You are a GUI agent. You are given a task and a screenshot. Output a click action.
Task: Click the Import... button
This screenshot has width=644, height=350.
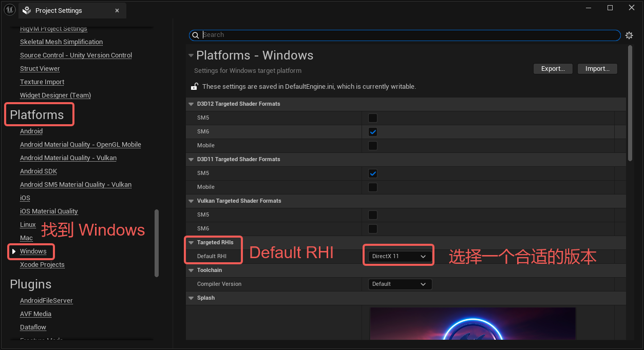coord(597,68)
